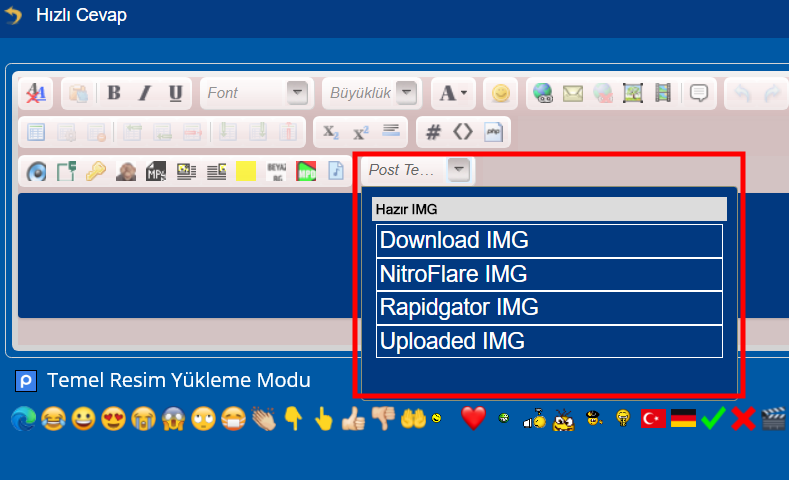
Task: Insert the clapping hands emoji
Action: [264, 419]
